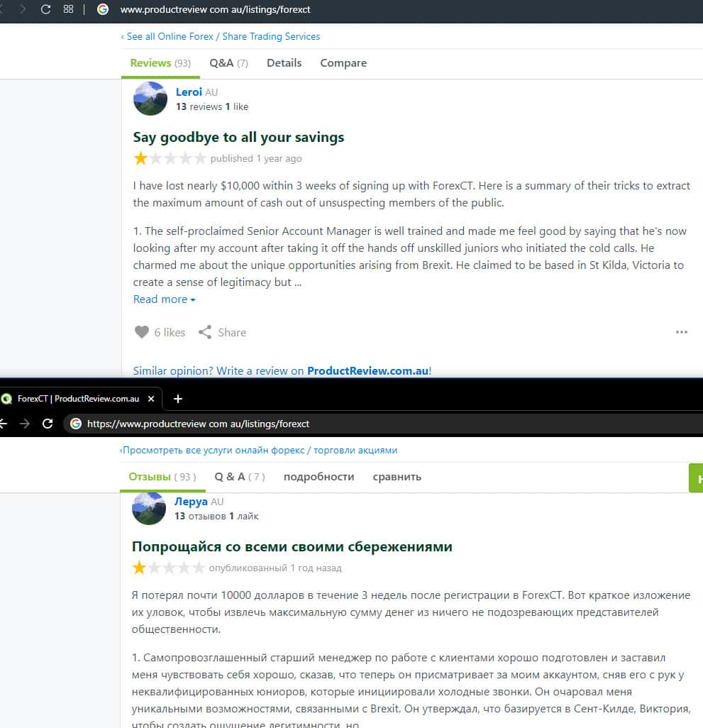Open the Details tab
This screenshot has width=703, height=728.
pos(284,63)
